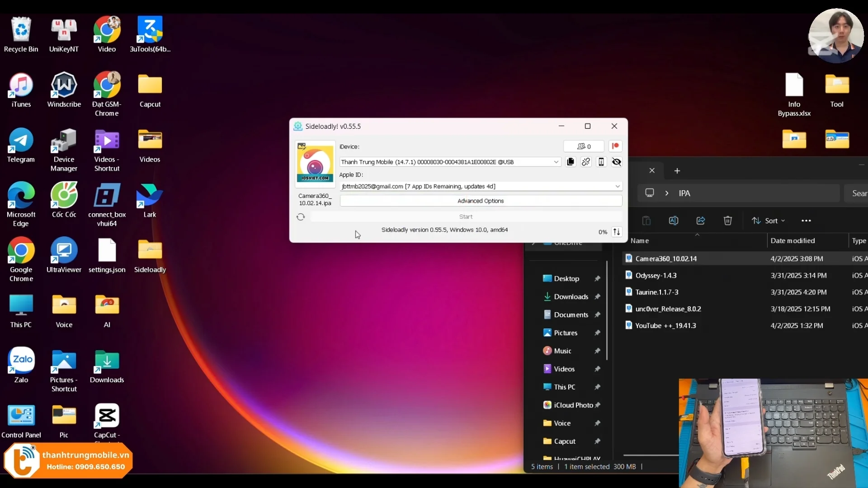Click the Search box in File Explorer
Screen dimensions: 868x488
(x=856, y=193)
